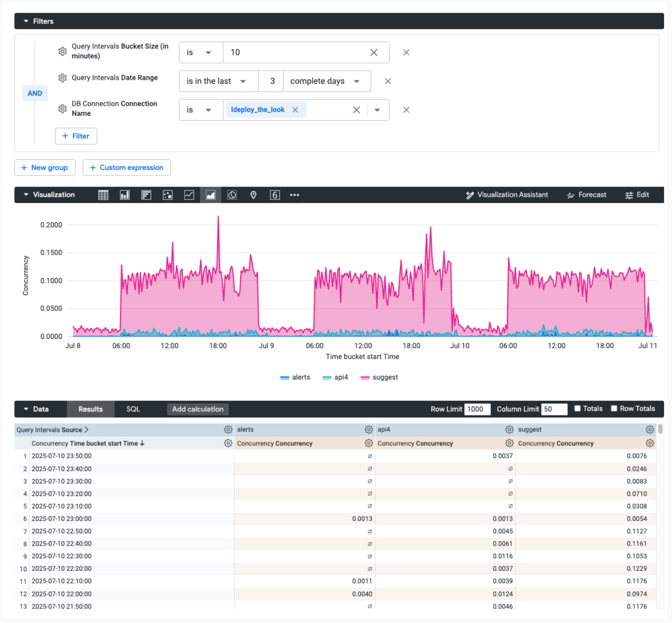672x623 pixels.
Task: Expand the 'complete days' dropdown
Action: [x=326, y=81]
